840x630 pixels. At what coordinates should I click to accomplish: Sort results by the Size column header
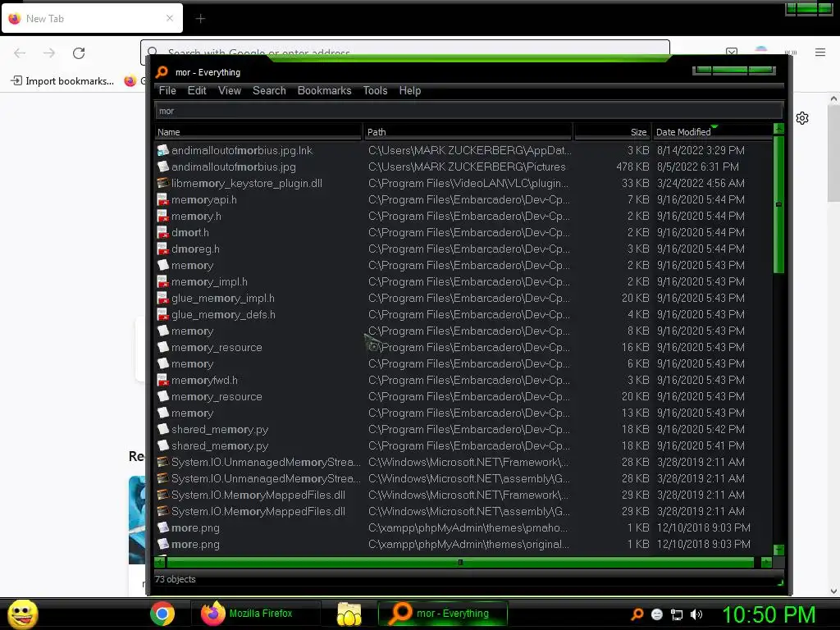coord(612,132)
